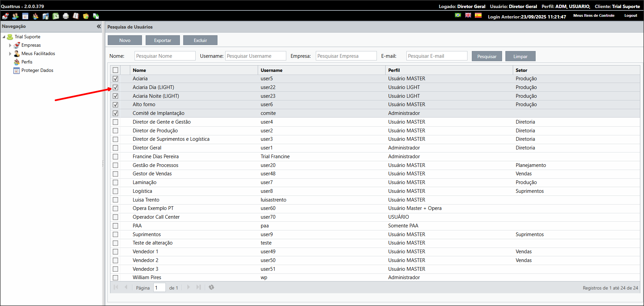
Task: Open Perfis in the navigation tree
Action: click(x=27, y=62)
